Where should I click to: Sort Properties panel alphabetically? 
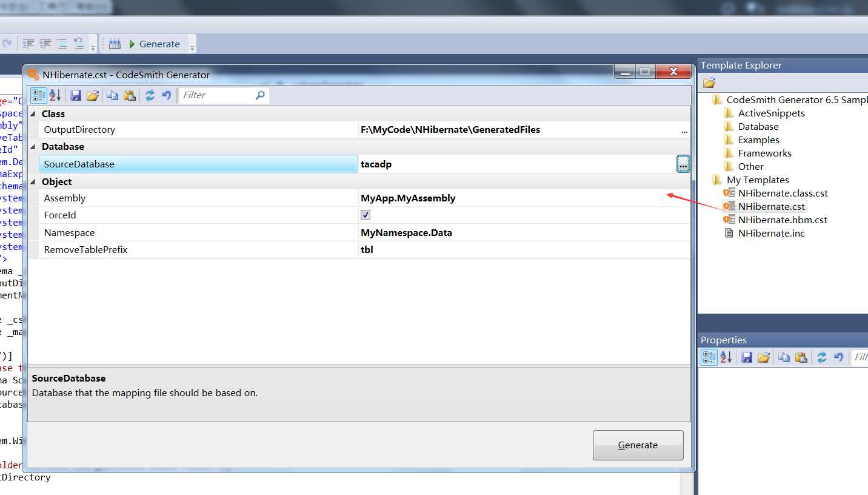coord(726,357)
